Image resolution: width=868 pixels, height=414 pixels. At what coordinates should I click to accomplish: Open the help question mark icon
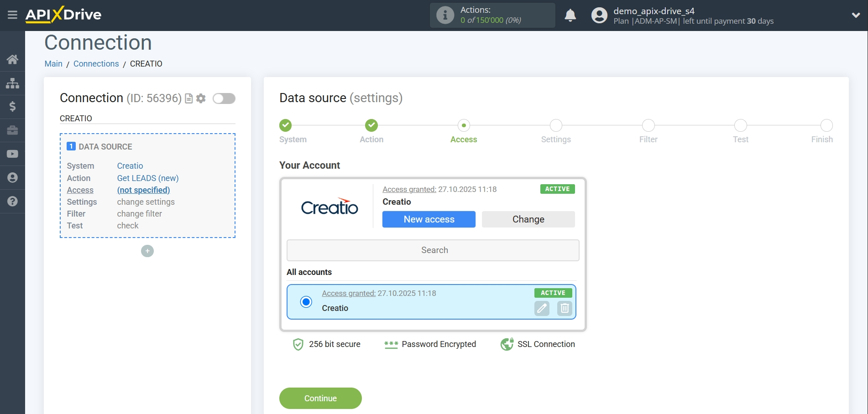click(x=12, y=201)
